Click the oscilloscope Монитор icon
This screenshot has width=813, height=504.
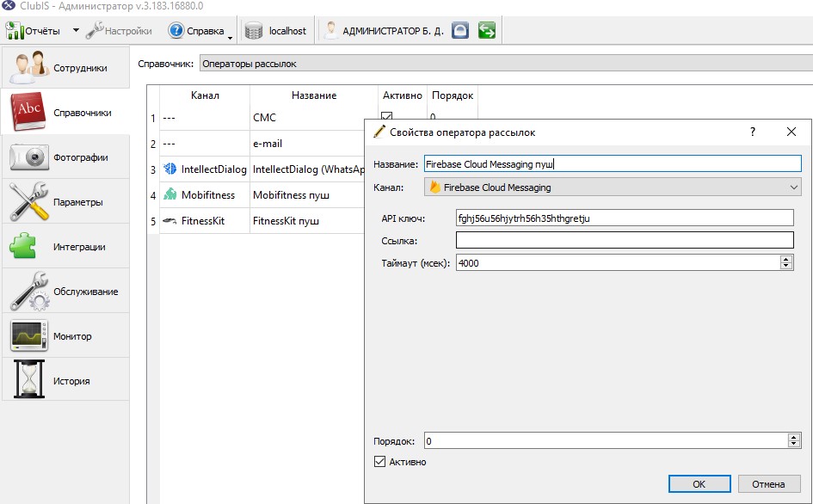coord(29,335)
